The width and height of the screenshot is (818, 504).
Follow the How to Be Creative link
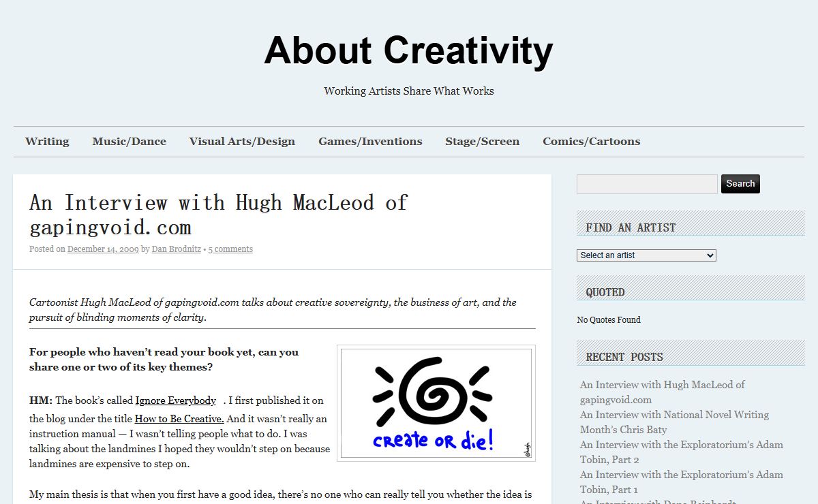click(179, 419)
